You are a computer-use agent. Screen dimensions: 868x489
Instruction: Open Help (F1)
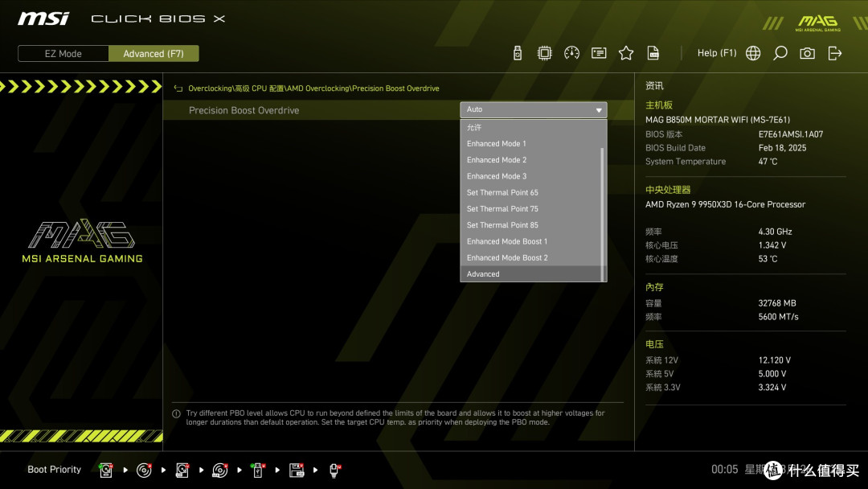tap(716, 53)
